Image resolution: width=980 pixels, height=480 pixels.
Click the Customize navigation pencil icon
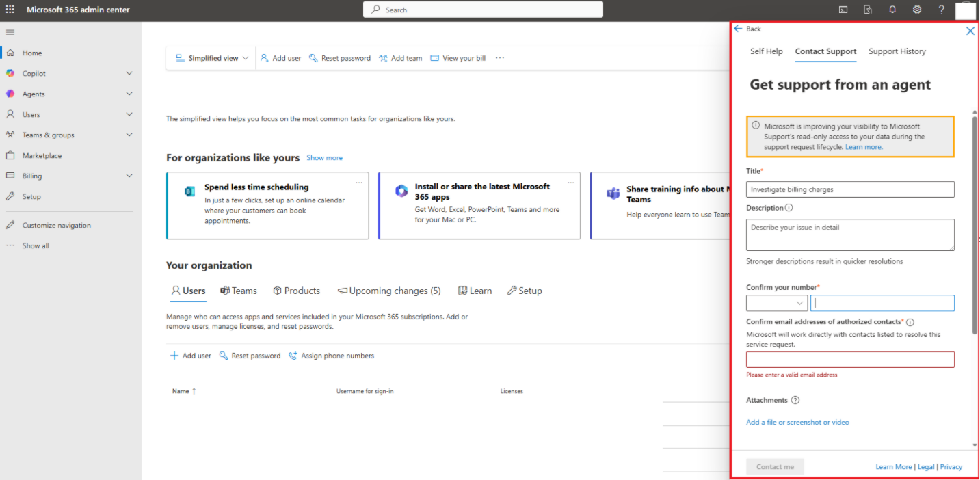(x=10, y=225)
